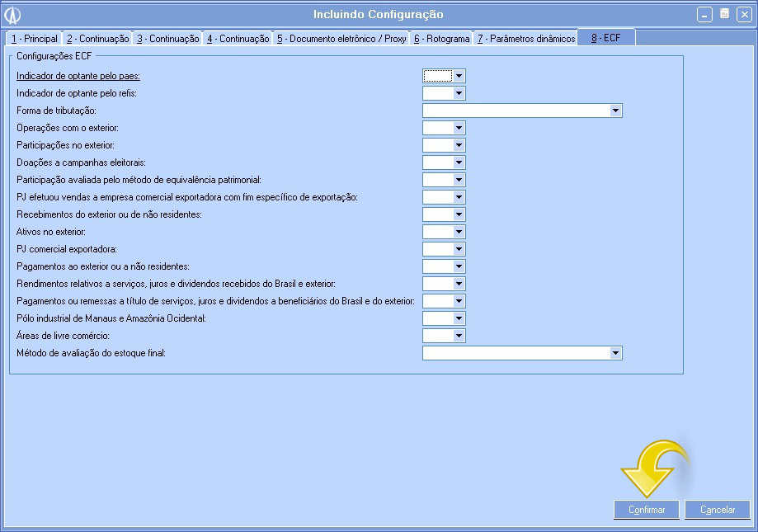Minimize the Incluindo Configuração window
The height and width of the screenshot is (532, 758).
(704, 15)
